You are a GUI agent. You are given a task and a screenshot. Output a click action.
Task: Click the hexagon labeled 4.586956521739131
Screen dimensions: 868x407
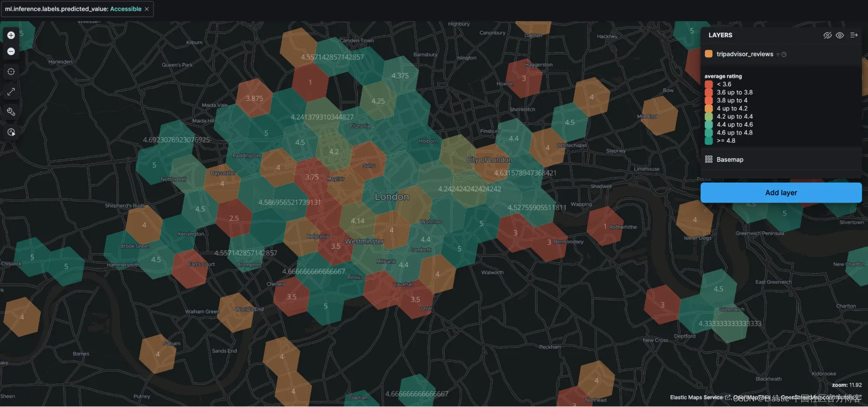click(290, 202)
